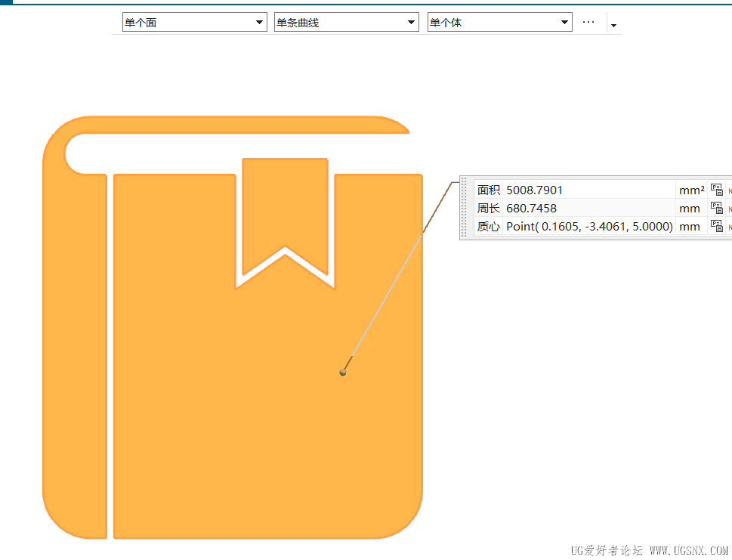This screenshot has width=732, height=560.
Task: Click the save-value icon in the 质心 row
Action: click(x=717, y=226)
